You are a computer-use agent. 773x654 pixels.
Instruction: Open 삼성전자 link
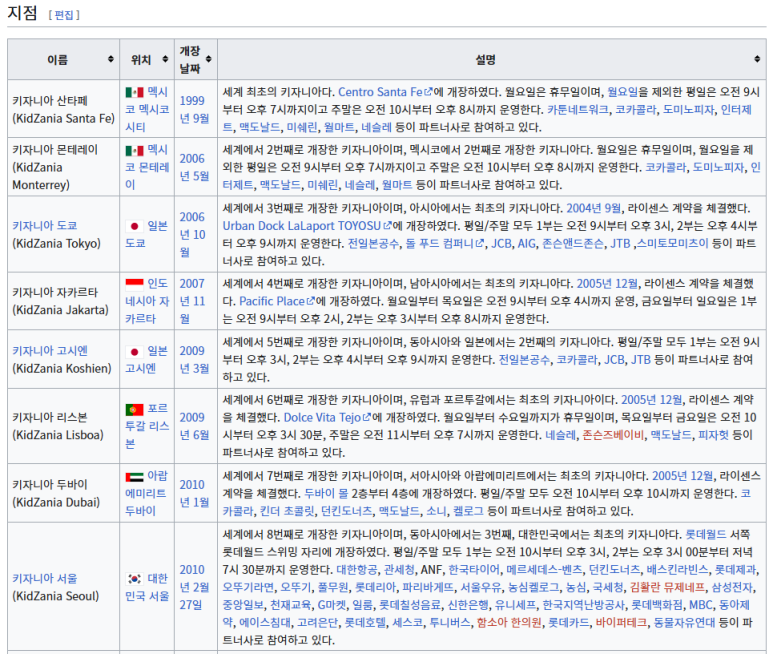coord(732,587)
